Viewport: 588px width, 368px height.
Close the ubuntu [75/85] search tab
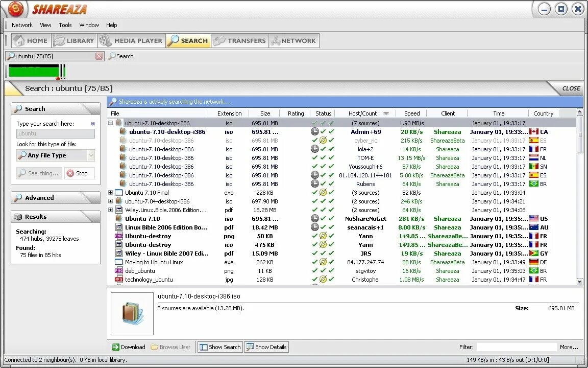(99, 56)
